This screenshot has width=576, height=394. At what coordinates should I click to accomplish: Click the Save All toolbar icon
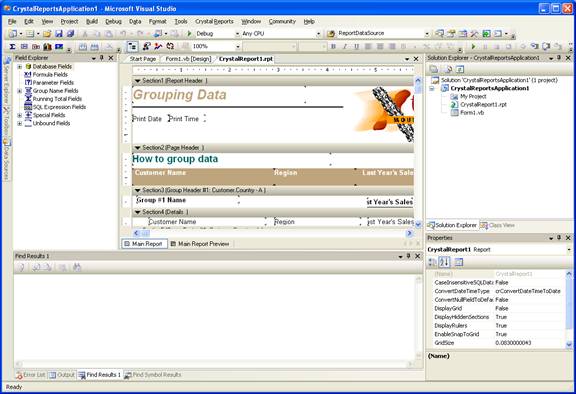coord(71,33)
